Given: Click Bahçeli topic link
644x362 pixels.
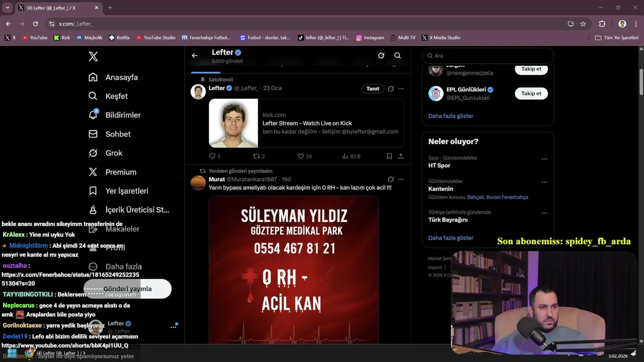Looking at the screenshot, I should click(475, 197).
